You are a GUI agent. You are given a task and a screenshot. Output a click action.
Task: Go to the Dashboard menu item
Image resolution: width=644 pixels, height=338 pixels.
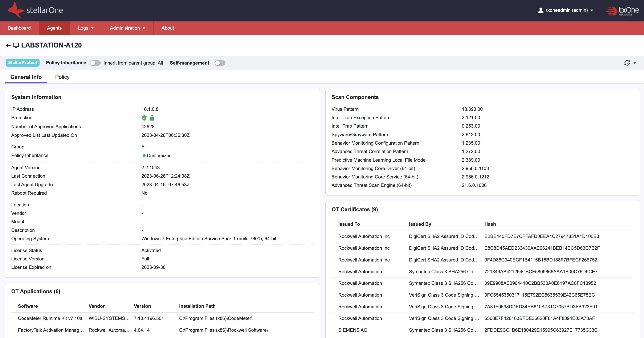coord(19,28)
